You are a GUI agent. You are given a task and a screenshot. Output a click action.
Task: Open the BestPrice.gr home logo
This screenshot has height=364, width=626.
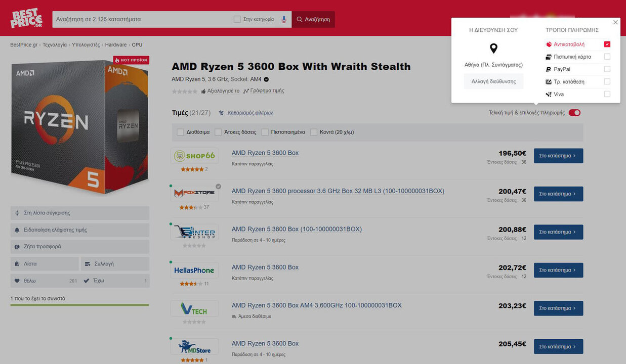coord(26,18)
